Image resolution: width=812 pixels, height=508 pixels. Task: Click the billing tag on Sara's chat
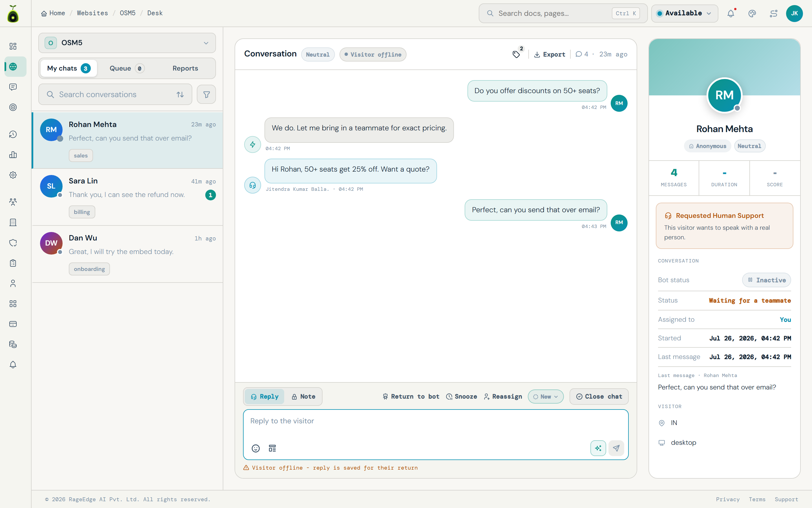[x=82, y=212]
